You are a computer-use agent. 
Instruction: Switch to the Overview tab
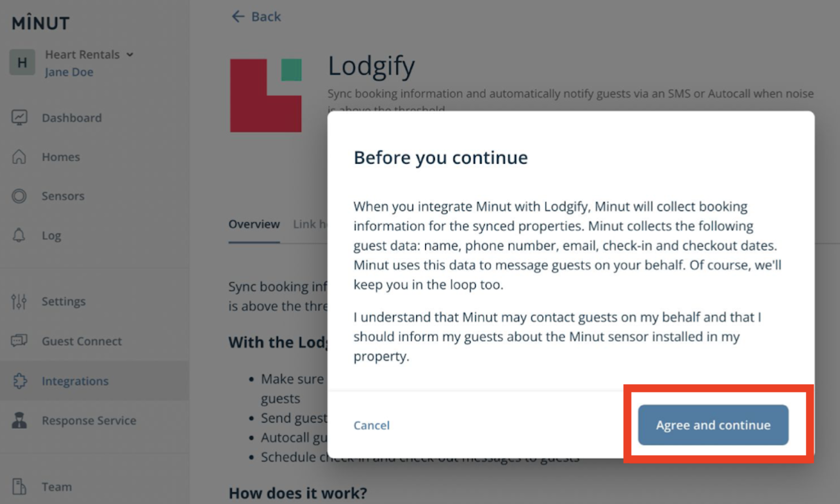pyautogui.click(x=254, y=224)
